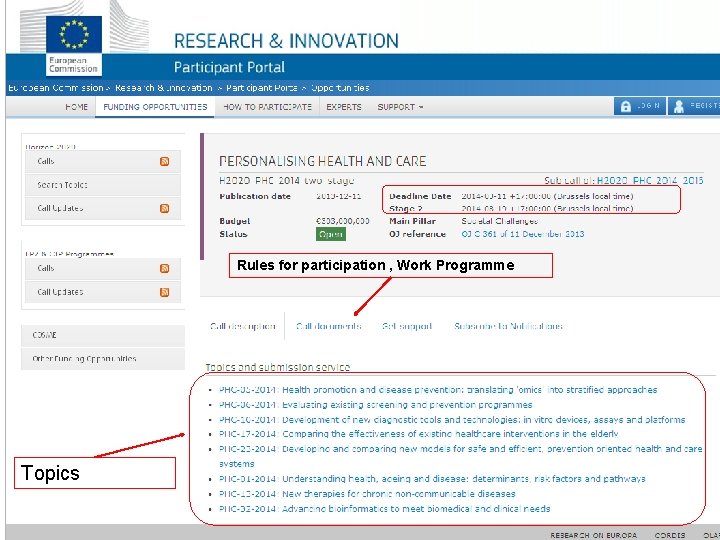Click European Commission breadcrumb link

click(x=56, y=88)
